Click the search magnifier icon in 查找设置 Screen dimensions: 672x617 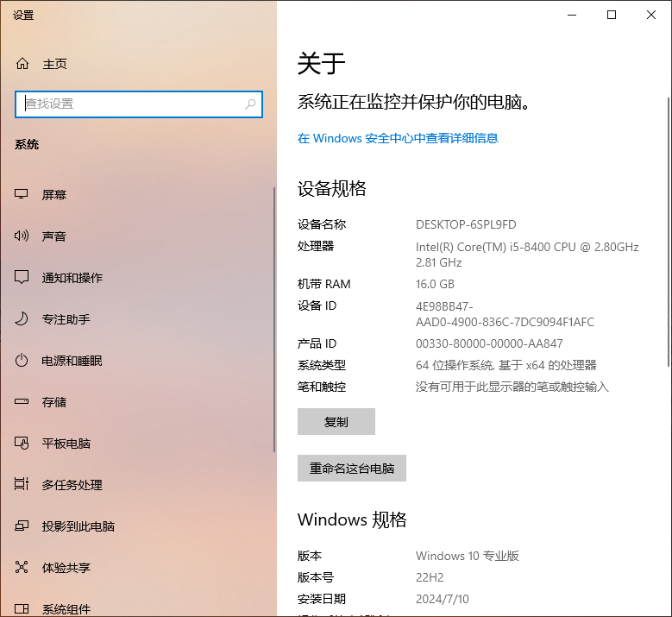250,104
